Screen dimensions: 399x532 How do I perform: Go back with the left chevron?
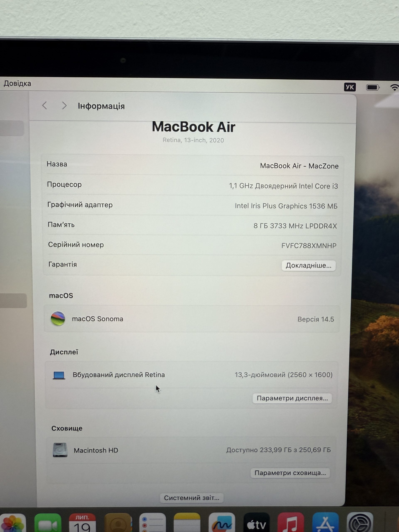tap(44, 105)
